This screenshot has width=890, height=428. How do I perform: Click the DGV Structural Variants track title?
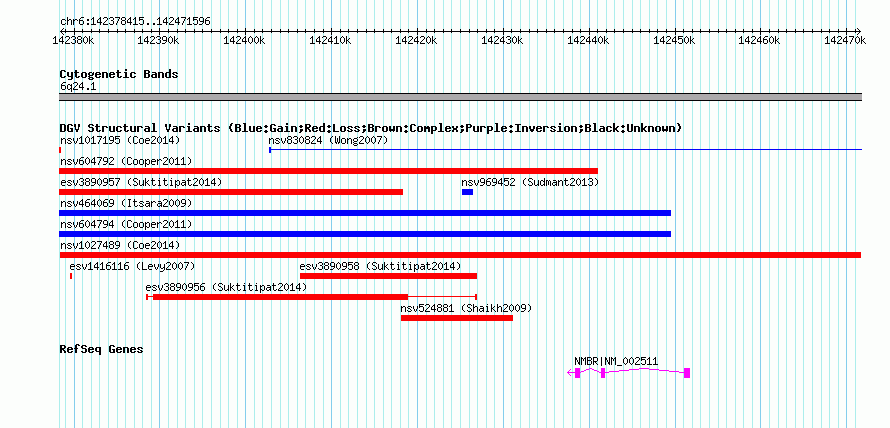point(371,128)
